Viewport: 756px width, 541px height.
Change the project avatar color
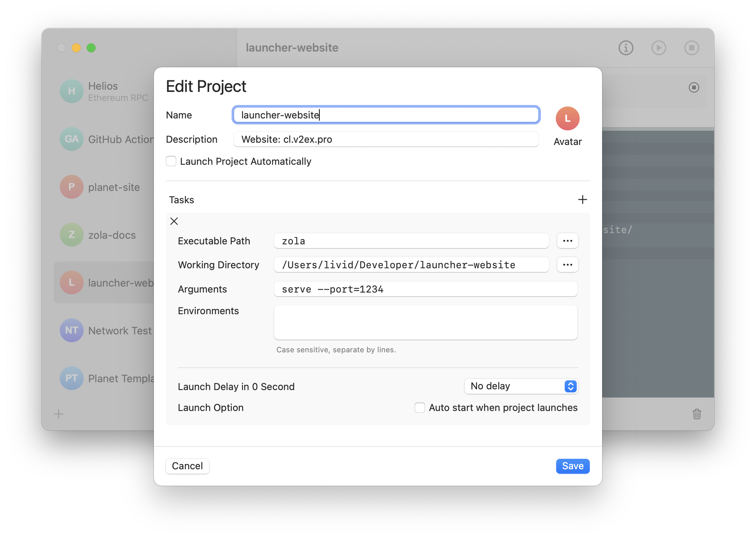(567, 118)
